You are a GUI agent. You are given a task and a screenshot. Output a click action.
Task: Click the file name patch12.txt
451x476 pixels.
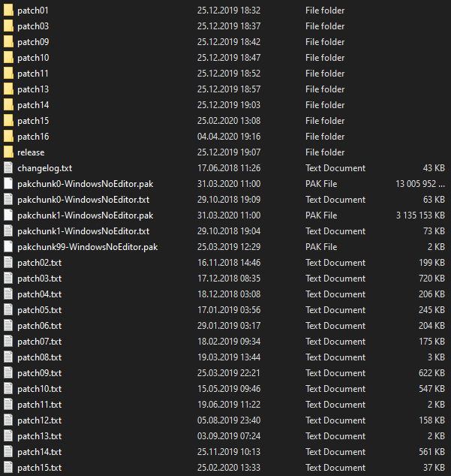coord(40,420)
